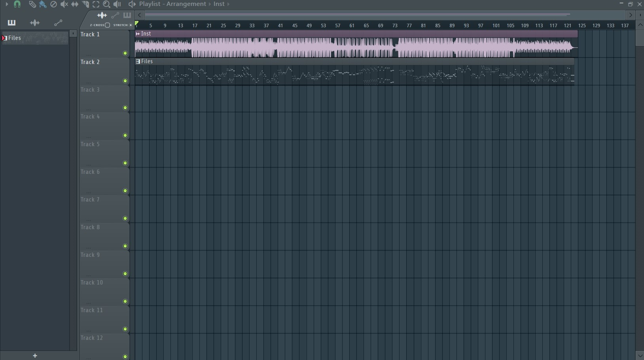
Task: Open Inst audio clip menu icon
Action: pos(138,34)
